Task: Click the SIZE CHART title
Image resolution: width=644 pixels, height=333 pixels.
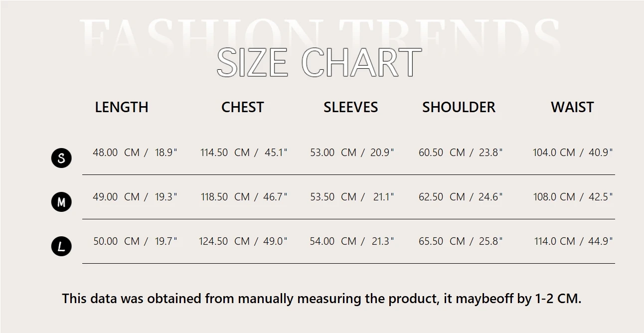Action: pos(320,63)
